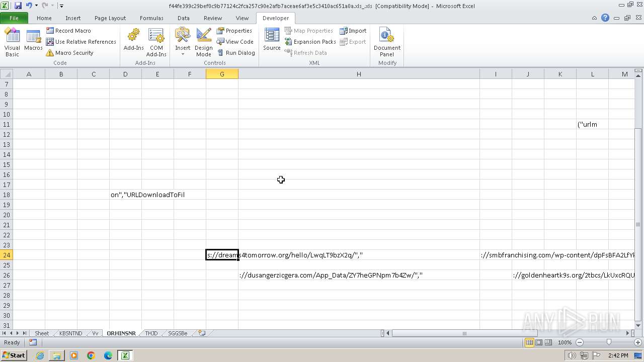The image size is (644, 362).
Task: Click Run Dialog
Action: click(x=236, y=53)
